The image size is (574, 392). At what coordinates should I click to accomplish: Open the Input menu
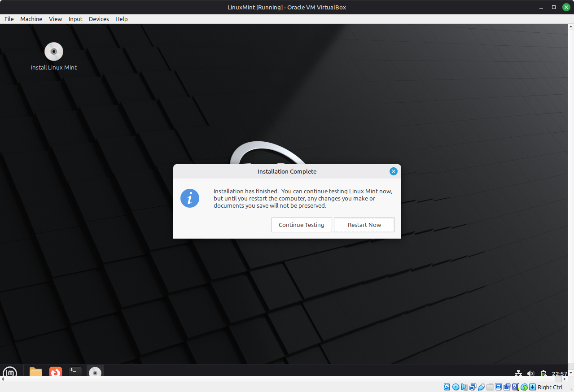point(75,19)
